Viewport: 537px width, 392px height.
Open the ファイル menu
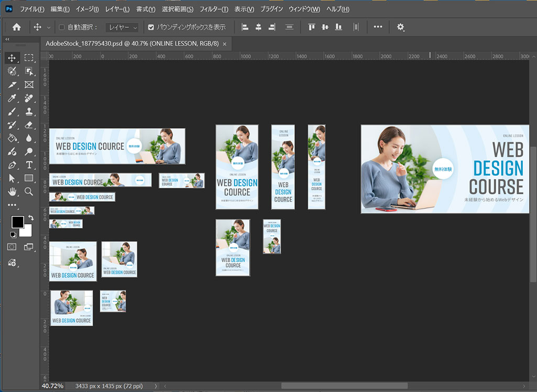tap(32, 9)
